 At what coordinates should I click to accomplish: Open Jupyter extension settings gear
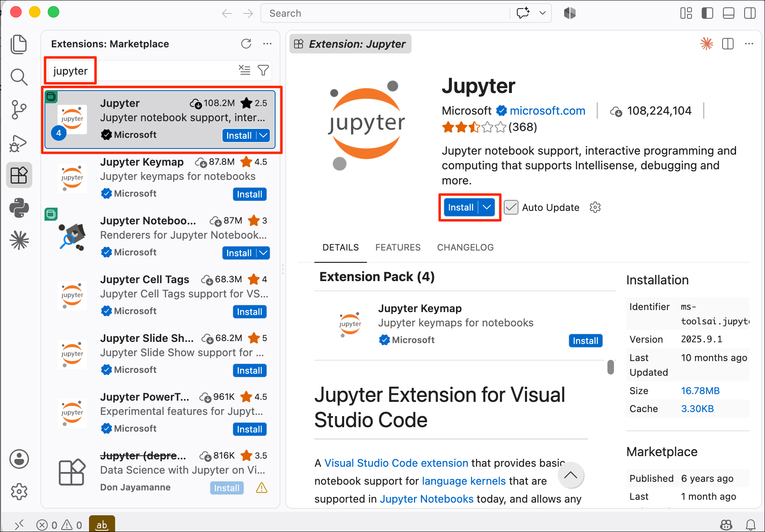595,207
